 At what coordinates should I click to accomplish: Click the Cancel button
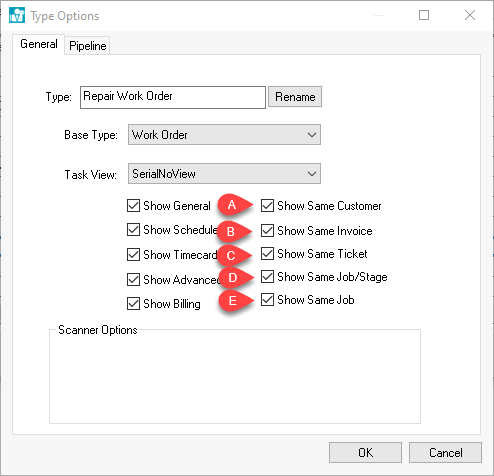(x=445, y=453)
